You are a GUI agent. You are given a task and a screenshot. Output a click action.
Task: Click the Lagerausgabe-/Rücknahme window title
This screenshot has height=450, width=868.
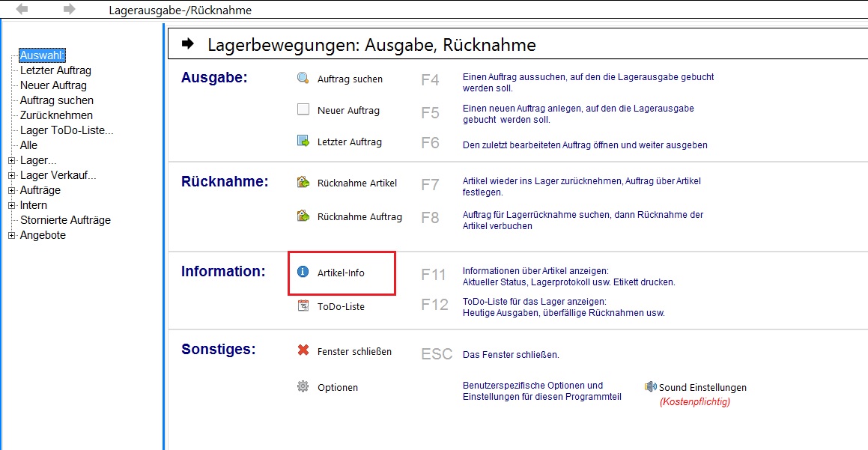pyautogui.click(x=180, y=10)
